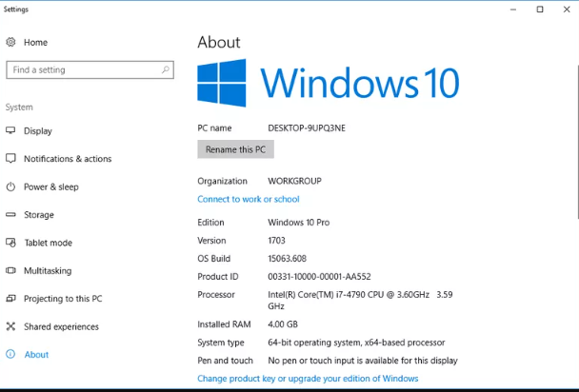
Task: Click organization value WORKGROUP
Action: pyautogui.click(x=294, y=181)
